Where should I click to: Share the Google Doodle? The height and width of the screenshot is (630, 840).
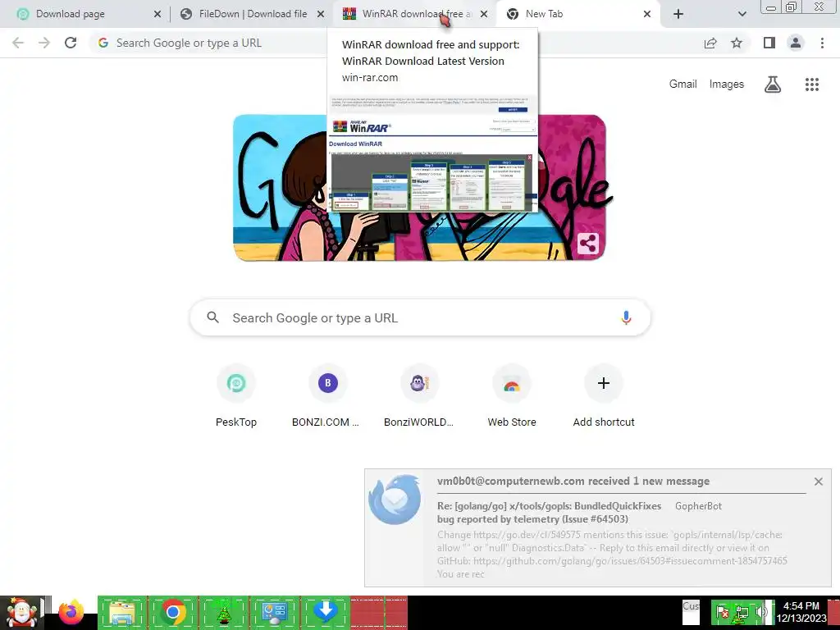587,244
